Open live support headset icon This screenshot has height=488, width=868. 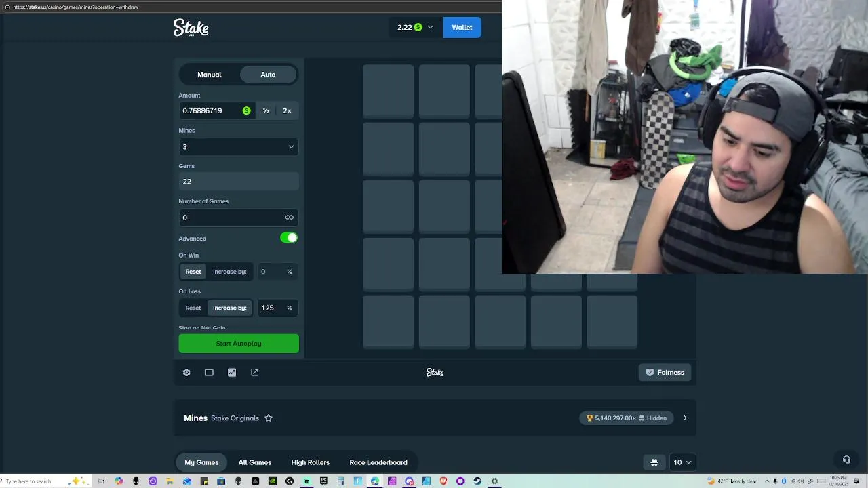point(846,460)
